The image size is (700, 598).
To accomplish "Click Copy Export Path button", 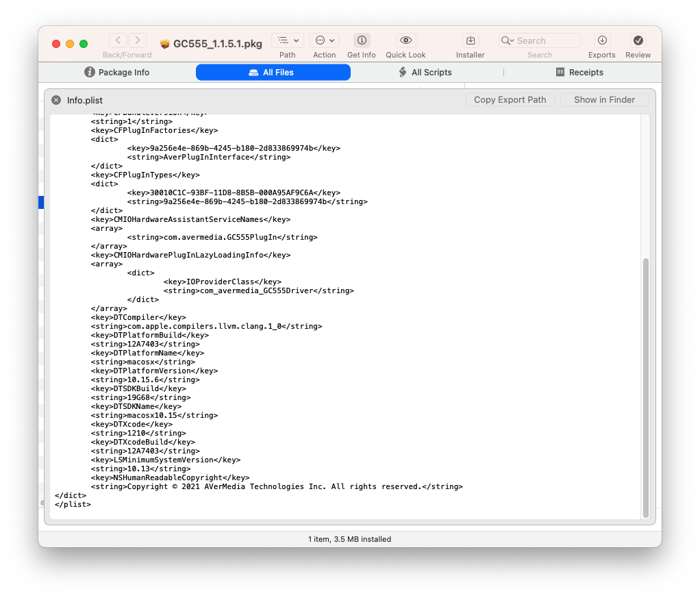I will (510, 99).
